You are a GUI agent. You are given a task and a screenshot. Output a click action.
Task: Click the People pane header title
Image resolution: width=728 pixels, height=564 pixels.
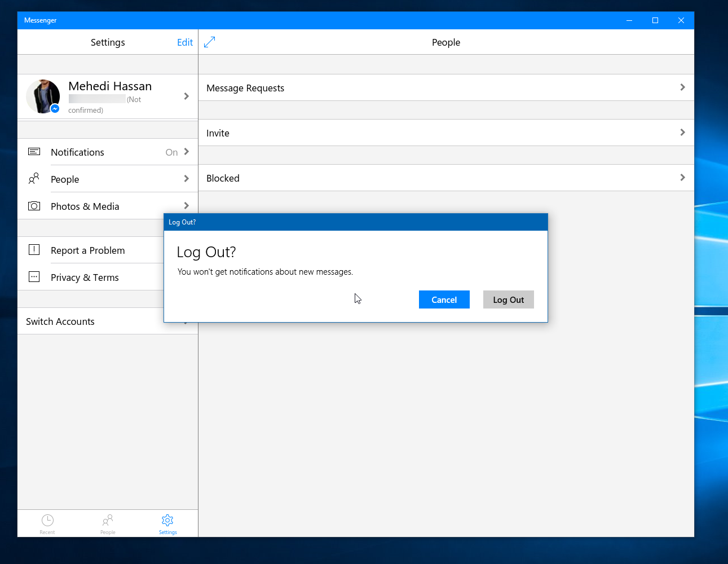[x=446, y=42]
